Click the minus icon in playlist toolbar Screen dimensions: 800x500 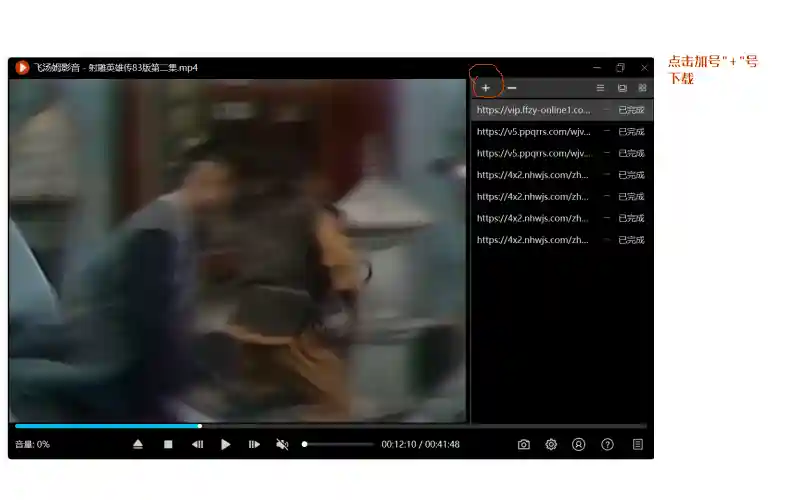(x=512, y=88)
